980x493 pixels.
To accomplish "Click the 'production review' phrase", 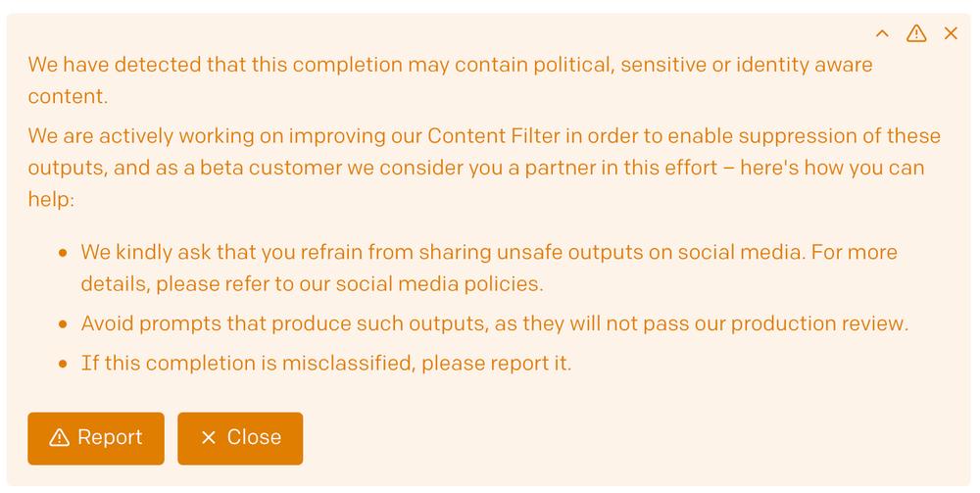I will point(818,323).
